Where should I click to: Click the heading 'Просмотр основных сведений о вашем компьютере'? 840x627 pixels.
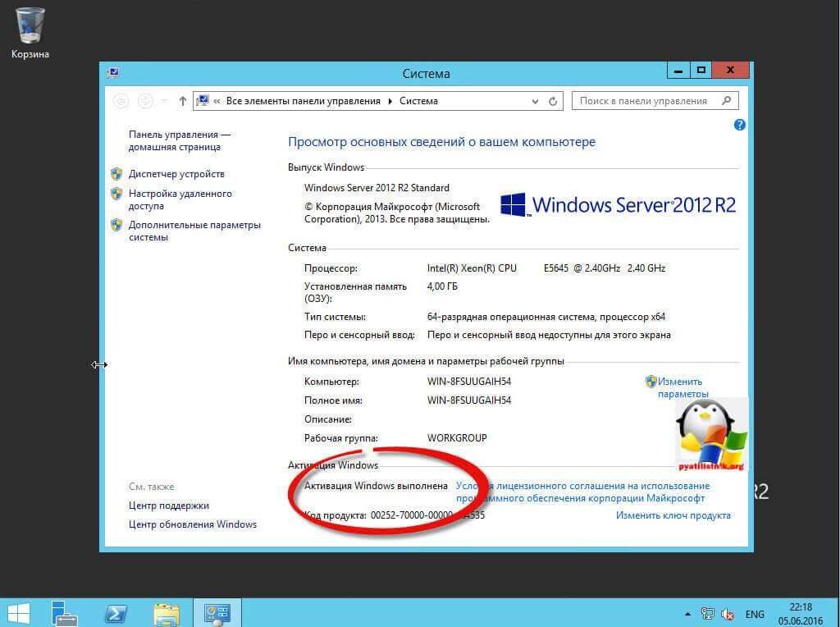[441, 142]
